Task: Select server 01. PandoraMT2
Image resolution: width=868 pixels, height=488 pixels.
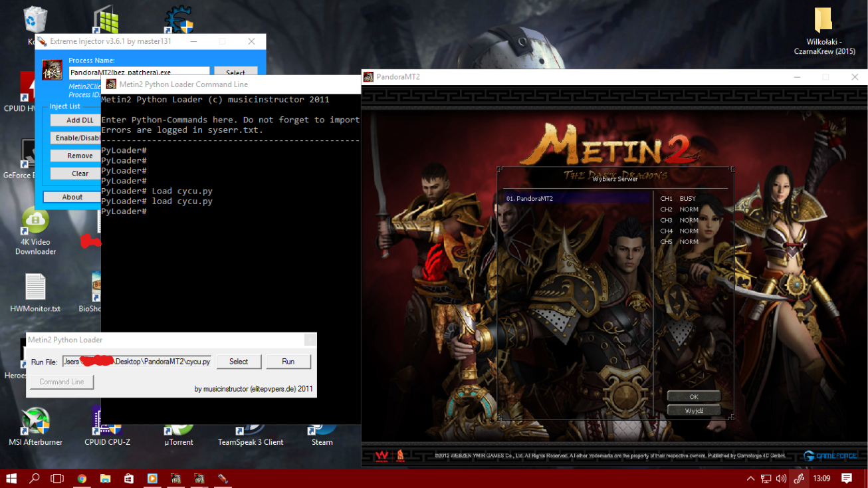Action: 577,198
